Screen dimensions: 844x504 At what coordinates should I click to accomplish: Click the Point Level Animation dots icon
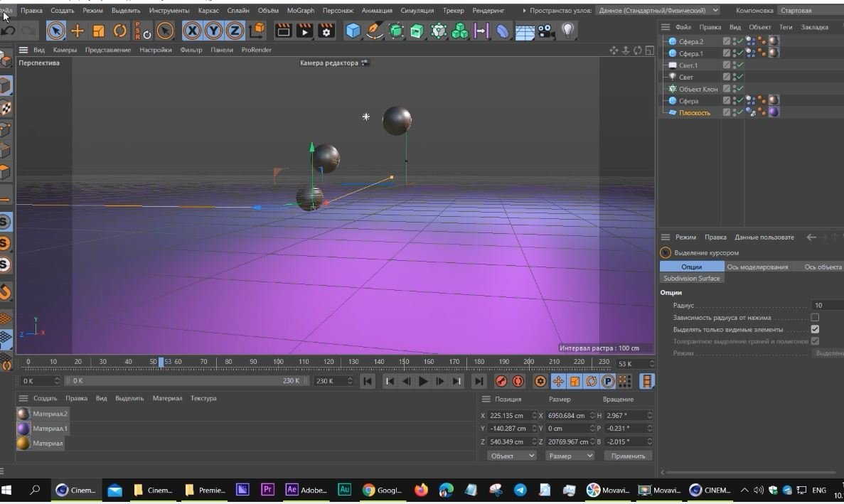click(624, 381)
